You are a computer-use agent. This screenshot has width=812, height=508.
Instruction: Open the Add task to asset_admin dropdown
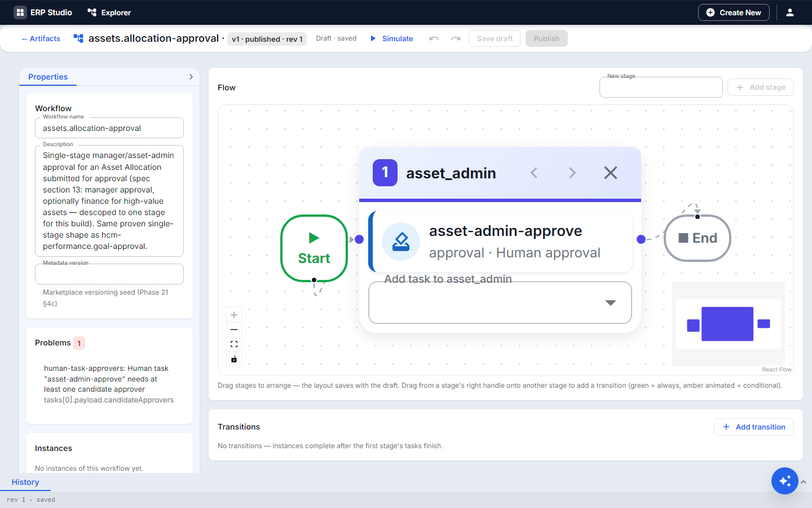(x=500, y=303)
